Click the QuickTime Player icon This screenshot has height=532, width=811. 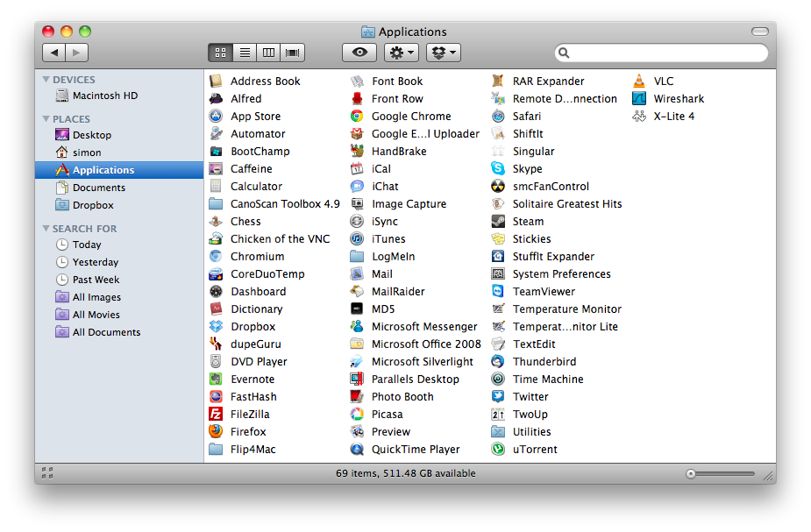(x=357, y=450)
